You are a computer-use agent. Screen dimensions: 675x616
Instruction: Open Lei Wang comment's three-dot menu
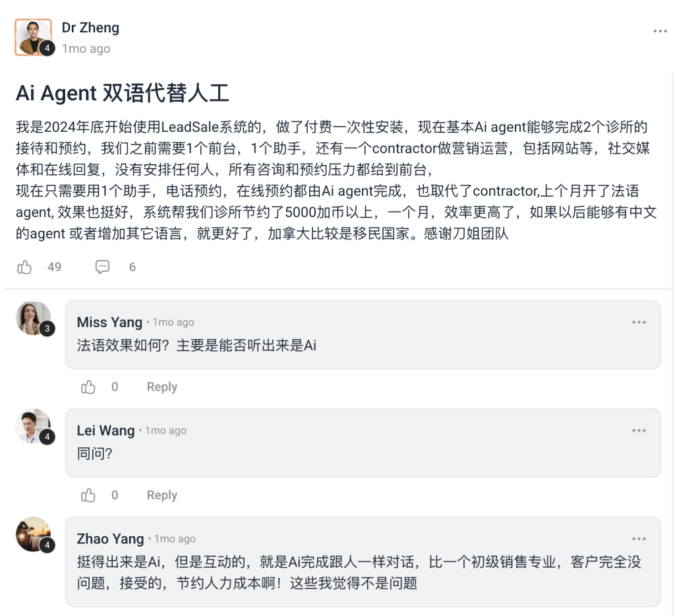pos(639,430)
